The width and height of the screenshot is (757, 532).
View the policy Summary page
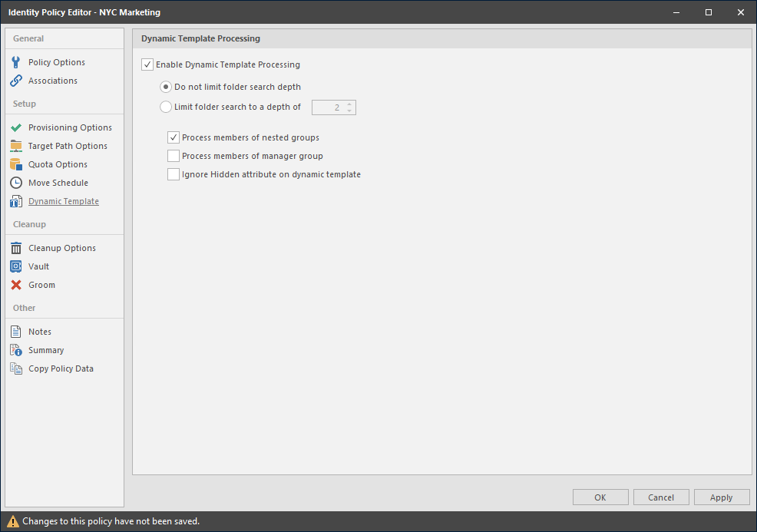[46, 350]
